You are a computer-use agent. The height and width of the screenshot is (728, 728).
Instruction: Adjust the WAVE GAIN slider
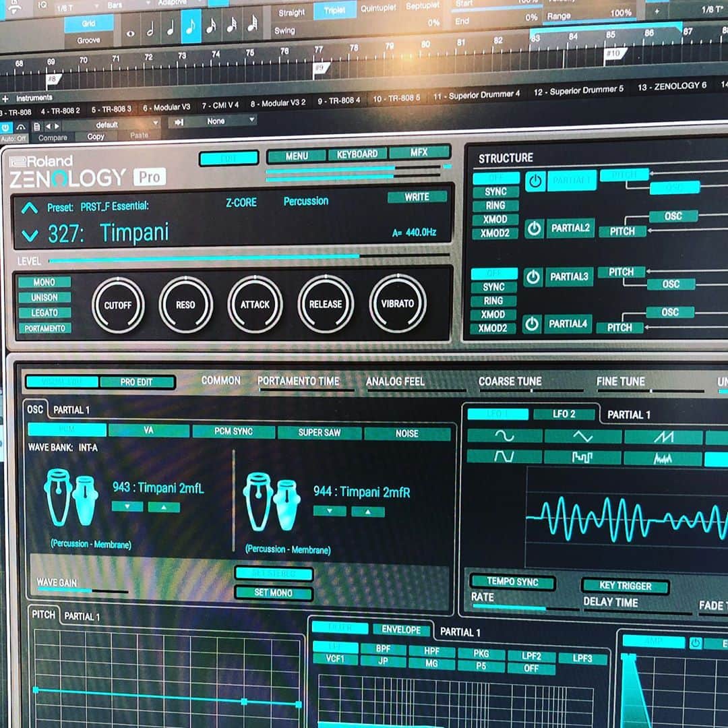tap(82, 590)
